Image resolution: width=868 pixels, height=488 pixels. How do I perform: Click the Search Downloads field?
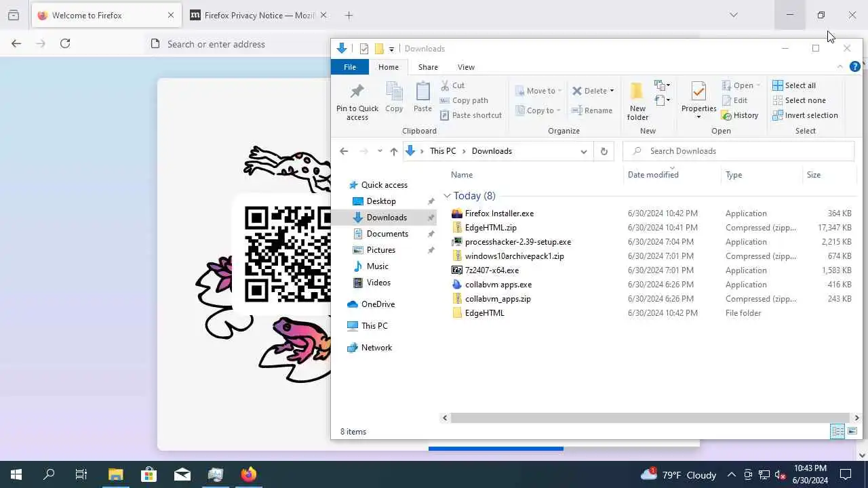(738, 151)
